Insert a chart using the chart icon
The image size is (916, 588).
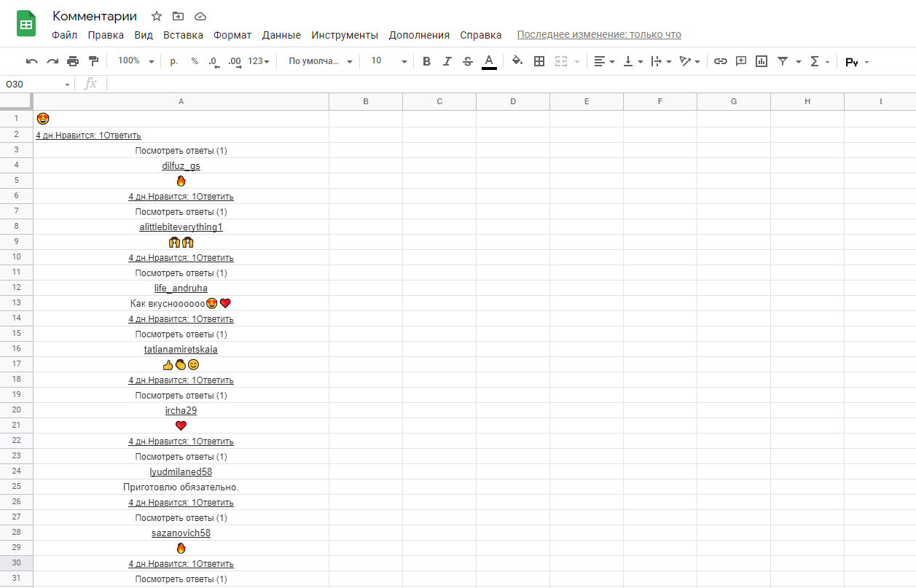pos(762,61)
